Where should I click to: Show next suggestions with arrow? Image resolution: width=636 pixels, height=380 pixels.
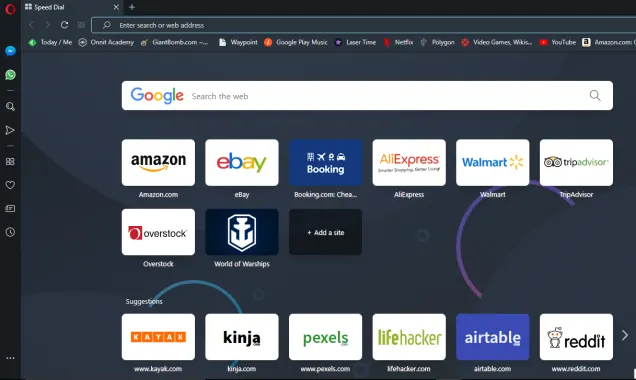[625, 335]
